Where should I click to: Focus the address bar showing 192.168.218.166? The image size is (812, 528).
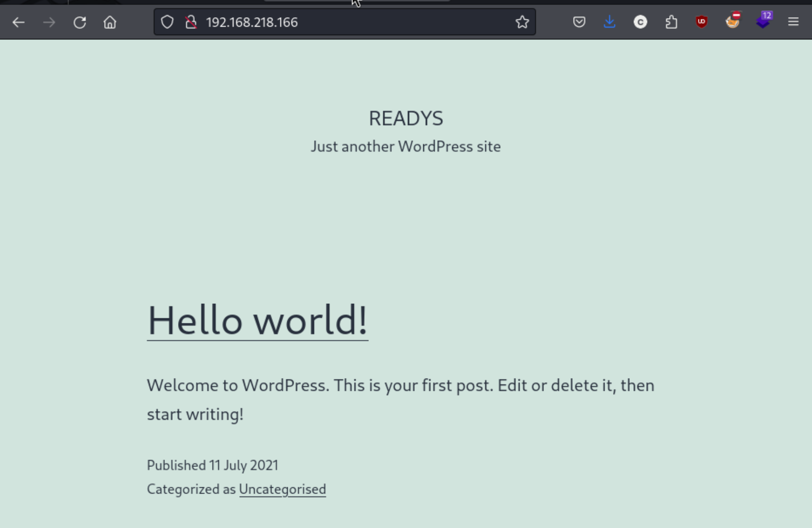(x=344, y=22)
